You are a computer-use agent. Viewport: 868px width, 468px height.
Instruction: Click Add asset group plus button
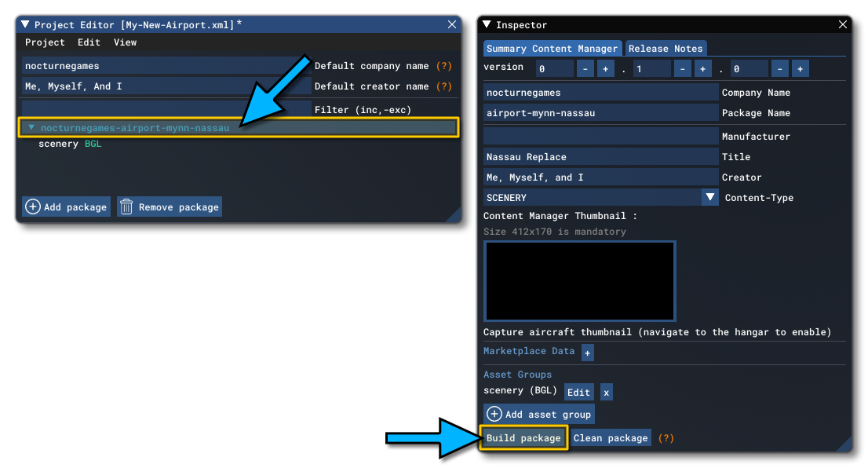click(538, 414)
